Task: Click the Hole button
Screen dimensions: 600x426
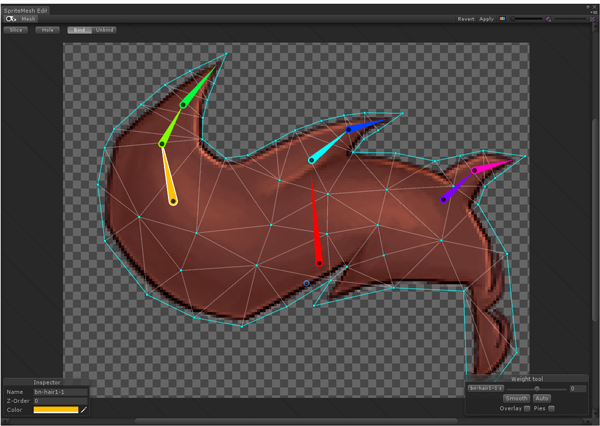Action: click(47, 30)
